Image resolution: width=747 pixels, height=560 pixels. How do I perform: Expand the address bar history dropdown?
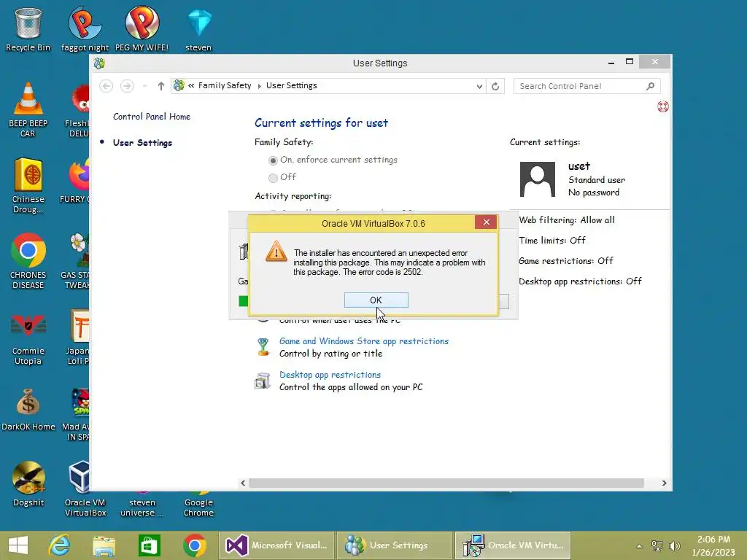coord(479,86)
